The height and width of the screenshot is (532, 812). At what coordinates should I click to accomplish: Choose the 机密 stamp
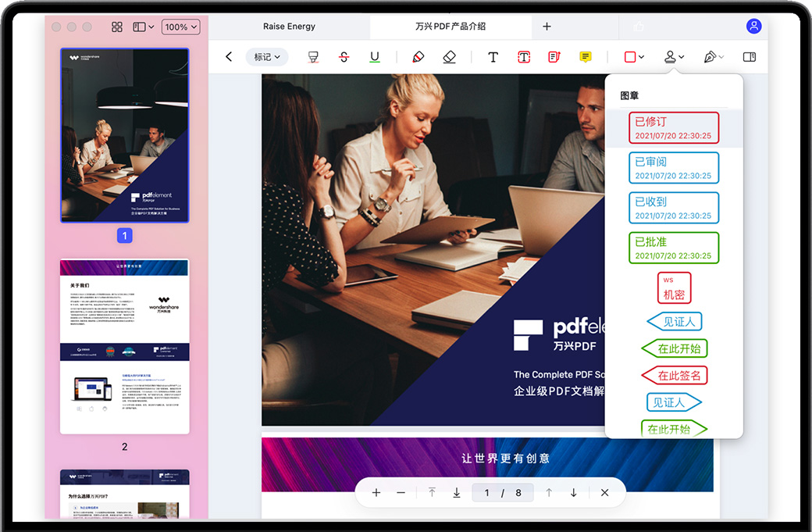coord(675,288)
